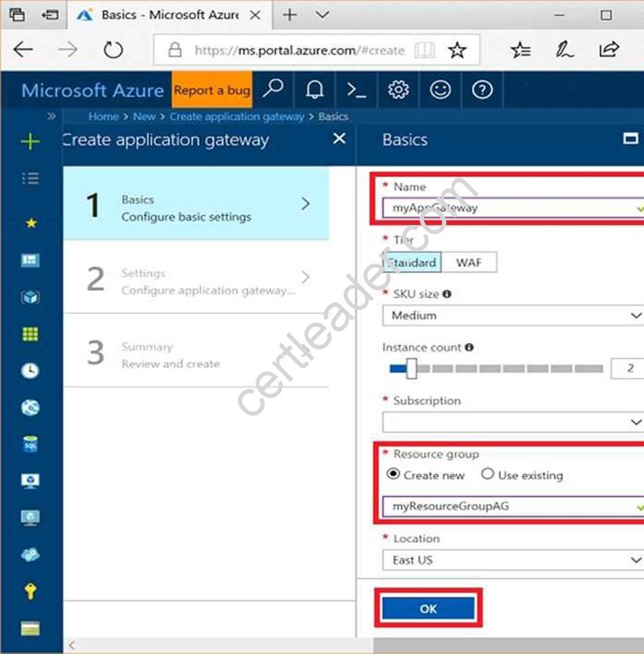Click Report a bug button
This screenshot has height=654, width=644.
[x=212, y=89]
